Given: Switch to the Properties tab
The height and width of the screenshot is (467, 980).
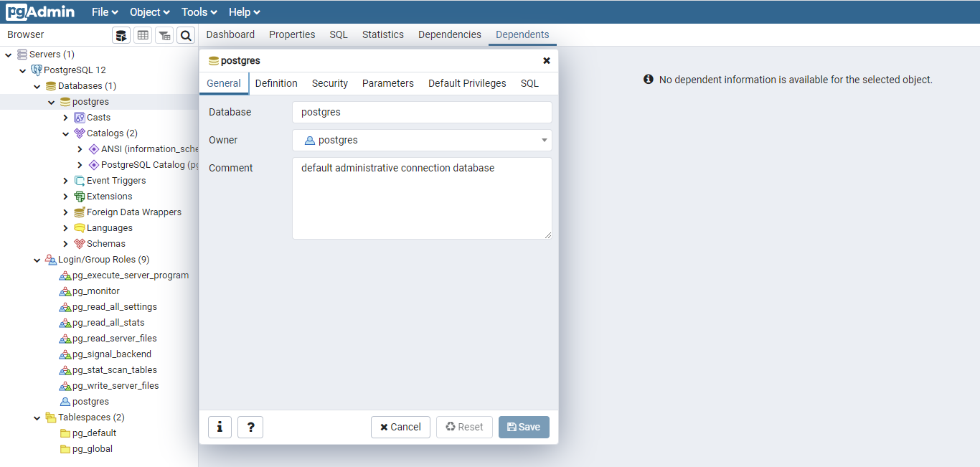Looking at the screenshot, I should tap(292, 34).
